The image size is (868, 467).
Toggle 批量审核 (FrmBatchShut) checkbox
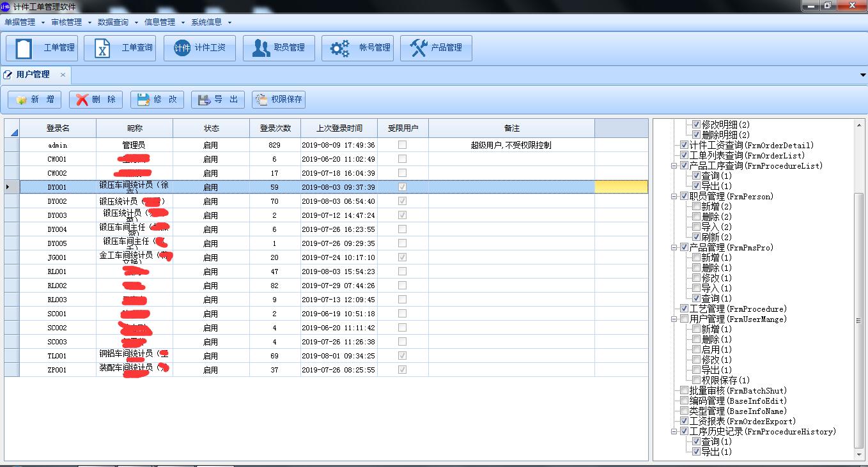click(684, 390)
